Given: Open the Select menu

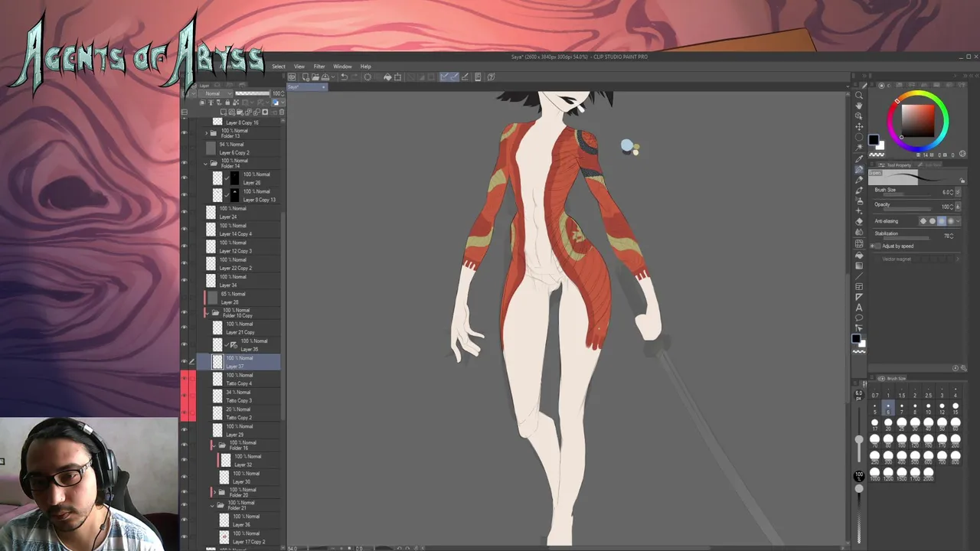Looking at the screenshot, I should tap(279, 67).
